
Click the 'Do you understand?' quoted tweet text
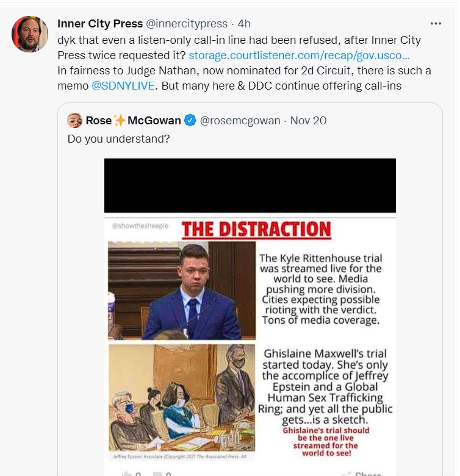point(118,139)
